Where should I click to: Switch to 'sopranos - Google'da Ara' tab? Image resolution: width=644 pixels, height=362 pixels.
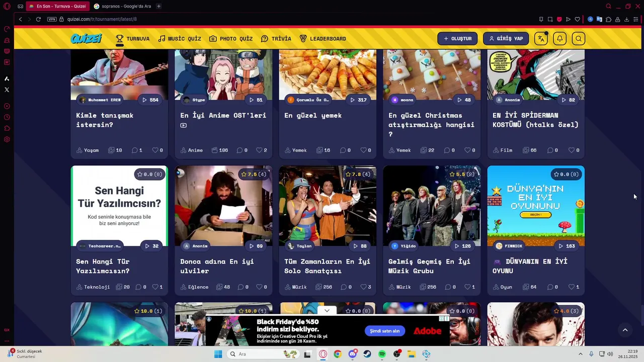point(123,6)
